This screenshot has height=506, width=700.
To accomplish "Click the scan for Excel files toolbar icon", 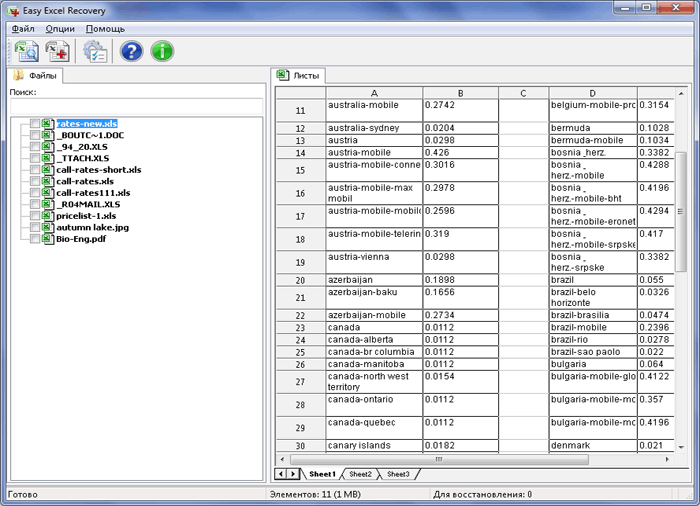I will (26, 51).
